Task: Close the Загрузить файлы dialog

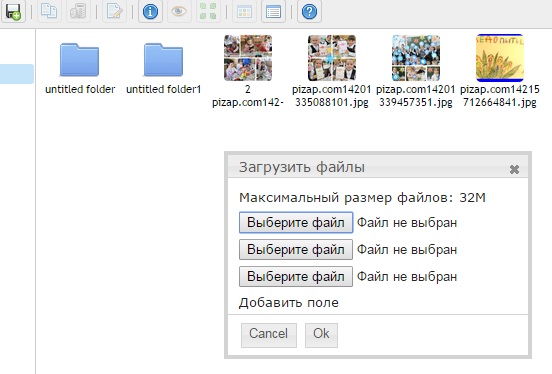Action: (x=514, y=169)
